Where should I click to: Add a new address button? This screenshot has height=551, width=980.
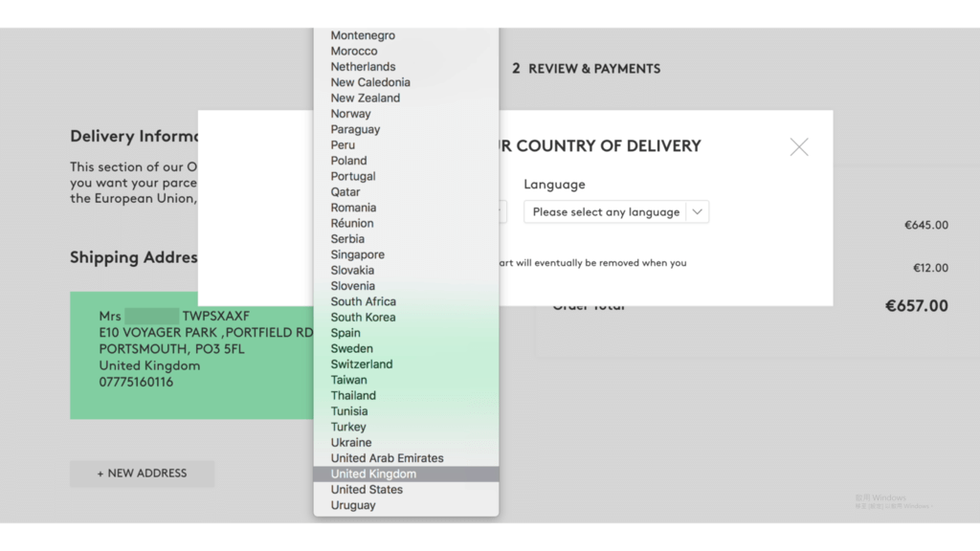(142, 474)
